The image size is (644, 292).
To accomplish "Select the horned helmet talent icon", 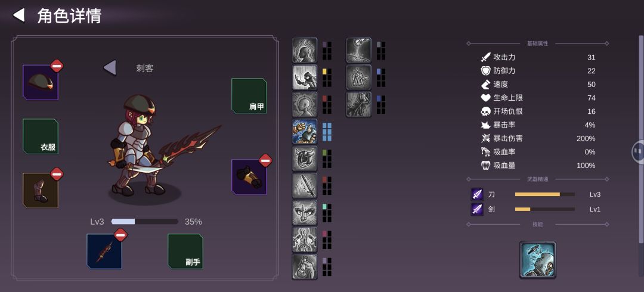I will click(305, 159).
